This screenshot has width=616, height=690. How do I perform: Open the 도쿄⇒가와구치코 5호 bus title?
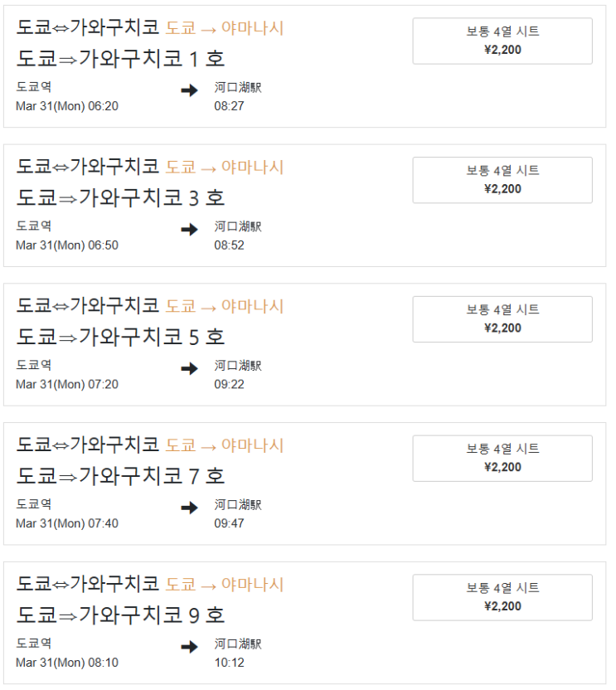[120, 338]
